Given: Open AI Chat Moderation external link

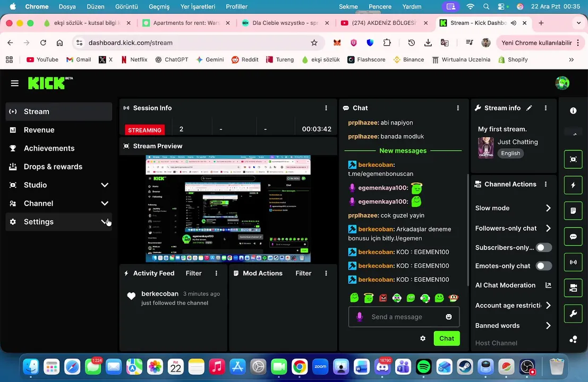Looking at the screenshot, I should pos(548,285).
